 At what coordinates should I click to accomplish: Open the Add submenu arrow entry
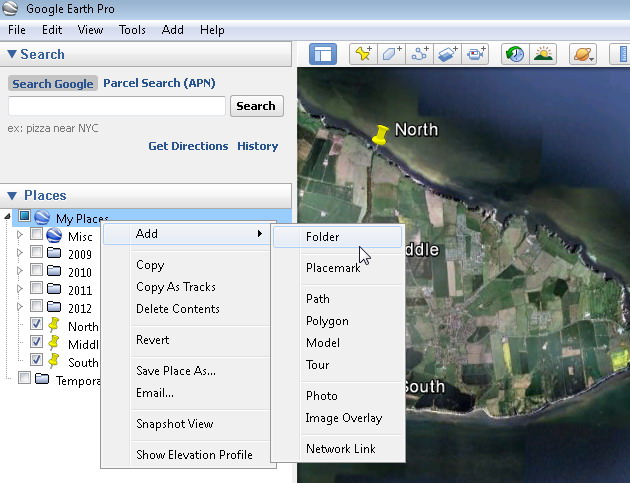(187, 234)
